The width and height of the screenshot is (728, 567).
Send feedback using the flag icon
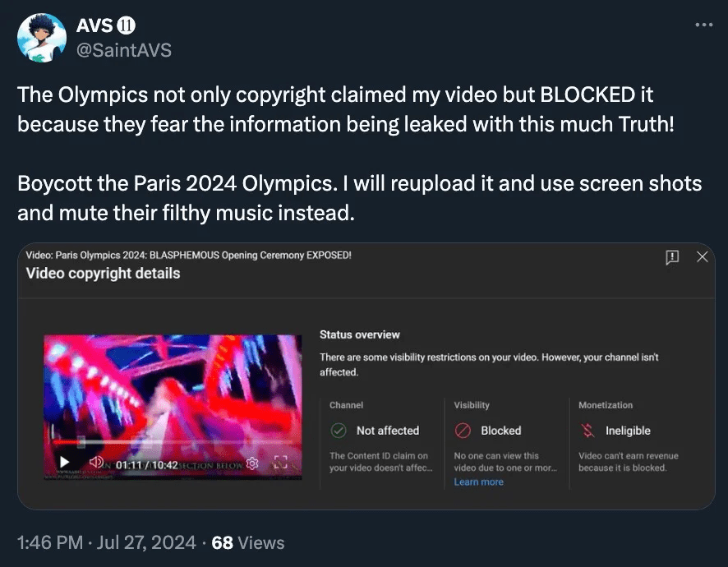coord(672,257)
